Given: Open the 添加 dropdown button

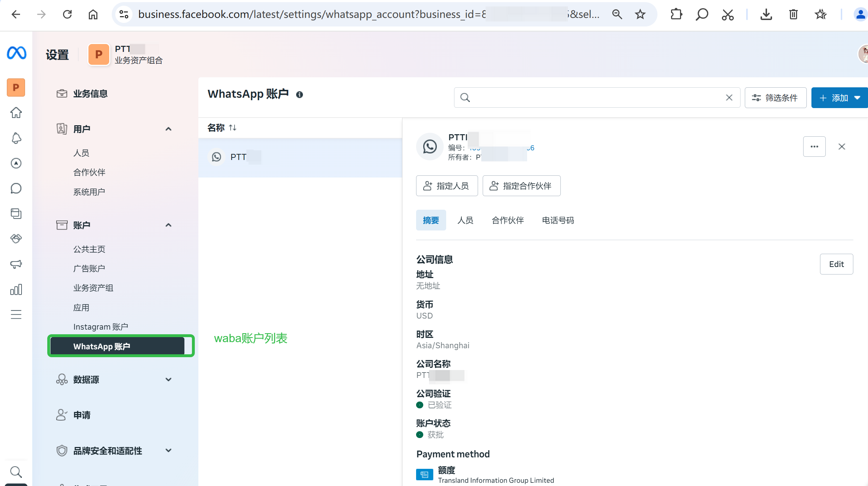Looking at the screenshot, I should pyautogui.click(x=839, y=98).
